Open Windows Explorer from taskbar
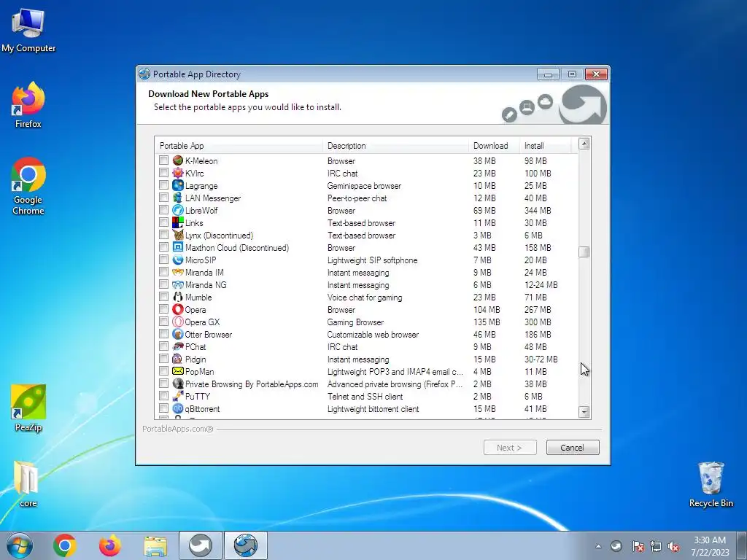Screen dimensions: 747x560 coord(155,545)
